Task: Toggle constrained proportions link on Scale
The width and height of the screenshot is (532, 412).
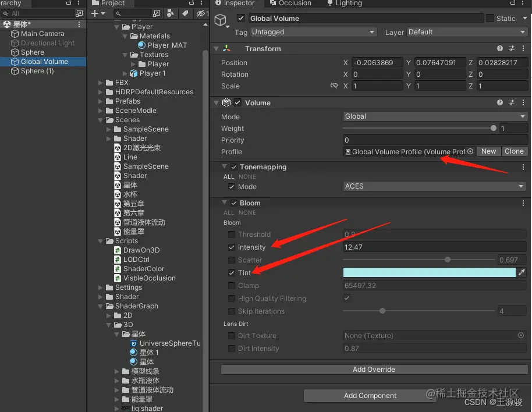Action: coord(334,86)
